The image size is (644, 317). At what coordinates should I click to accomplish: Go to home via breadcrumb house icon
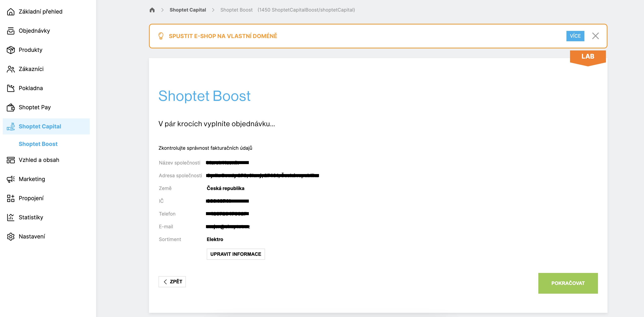point(152,10)
